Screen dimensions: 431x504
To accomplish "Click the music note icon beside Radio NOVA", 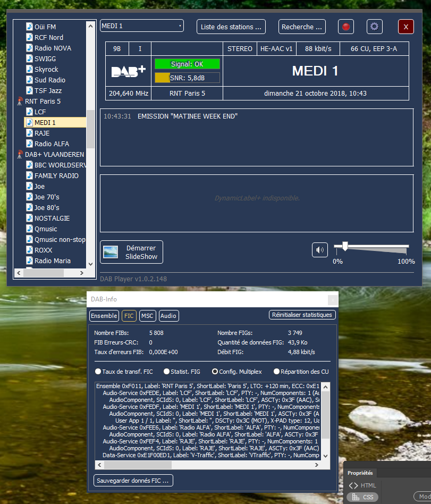I will coord(29,48).
